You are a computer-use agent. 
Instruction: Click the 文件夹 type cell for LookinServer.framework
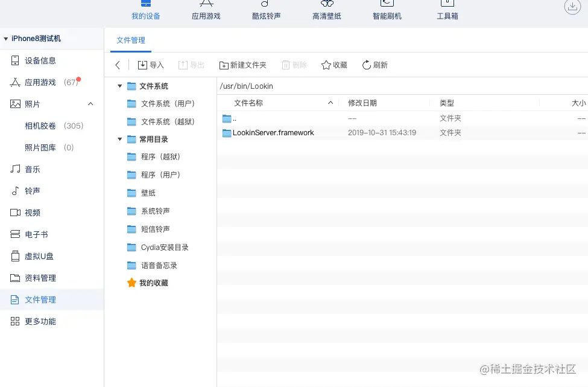[x=450, y=132]
